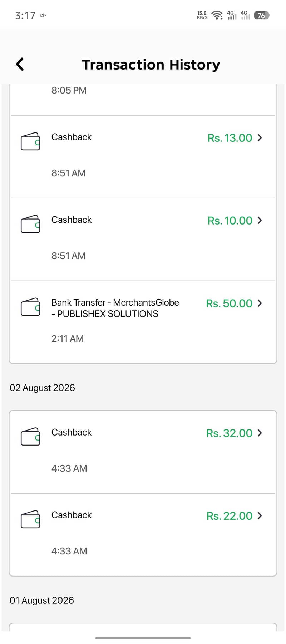Expand details chevron for Rs. 13.00
286x644 pixels.
(x=260, y=137)
